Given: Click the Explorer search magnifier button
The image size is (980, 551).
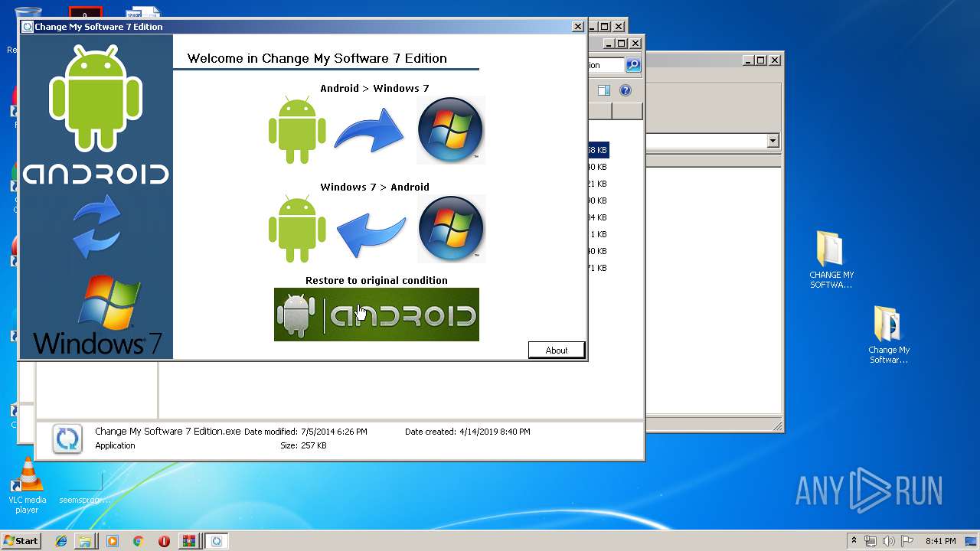Looking at the screenshot, I should 633,65.
